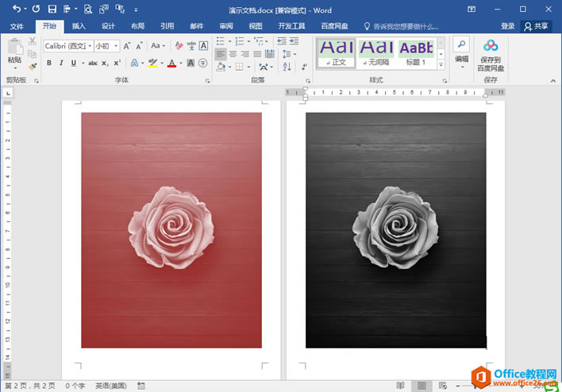Toggle Bold formatting
Image resolution: width=562 pixels, height=392 pixels.
tap(49, 63)
